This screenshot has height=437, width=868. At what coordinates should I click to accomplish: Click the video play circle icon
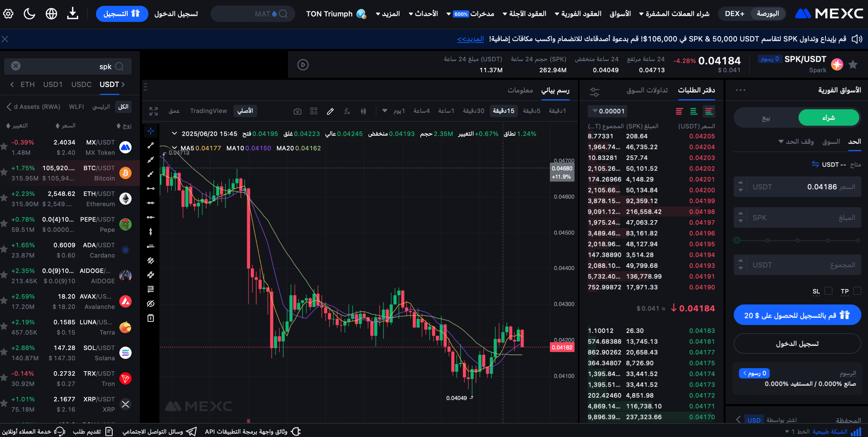pos(303,64)
